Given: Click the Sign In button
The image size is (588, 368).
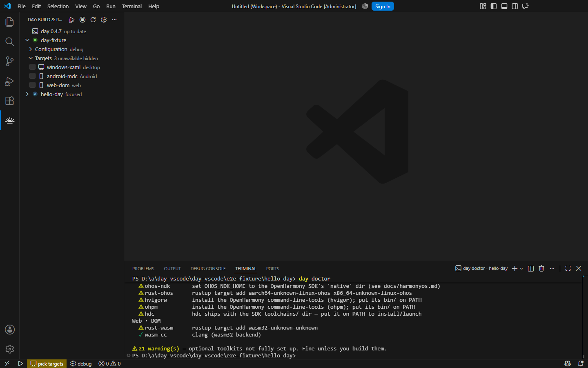Looking at the screenshot, I should [383, 6].
